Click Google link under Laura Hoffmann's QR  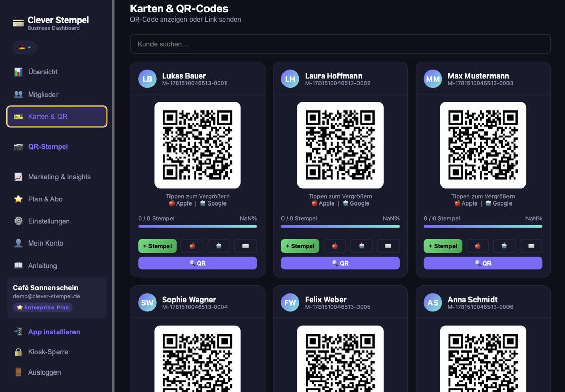(356, 203)
